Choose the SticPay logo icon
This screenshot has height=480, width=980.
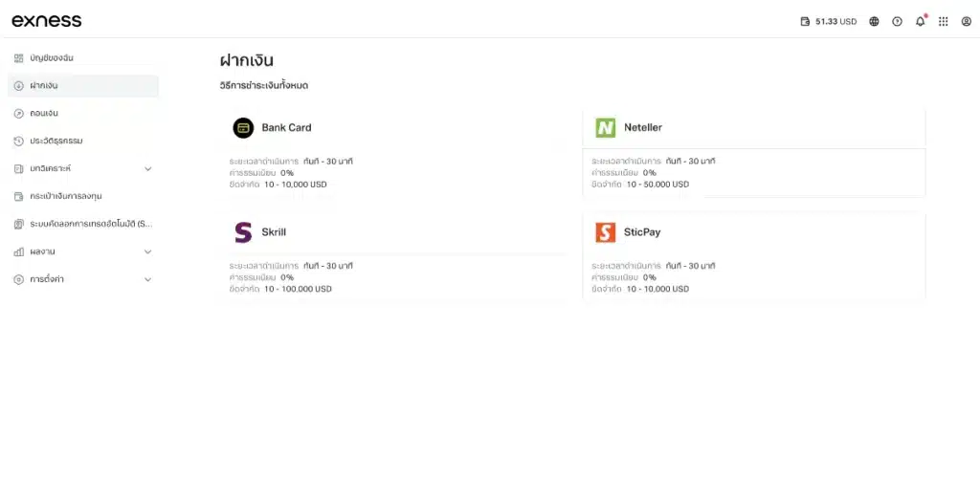tap(605, 231)
